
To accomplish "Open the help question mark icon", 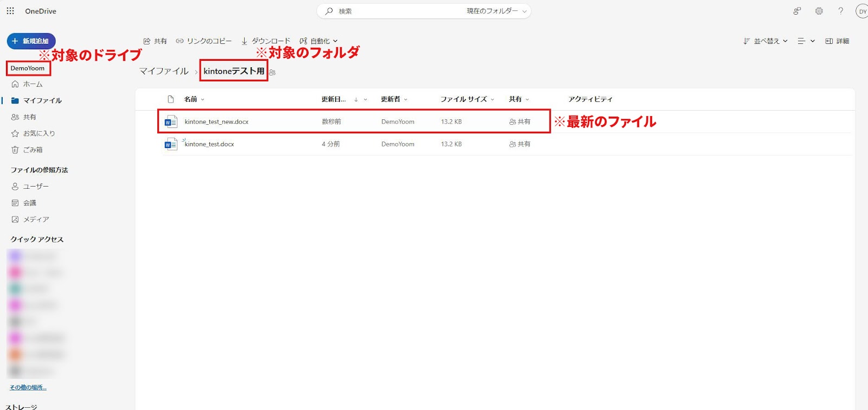I will [841, 11].
